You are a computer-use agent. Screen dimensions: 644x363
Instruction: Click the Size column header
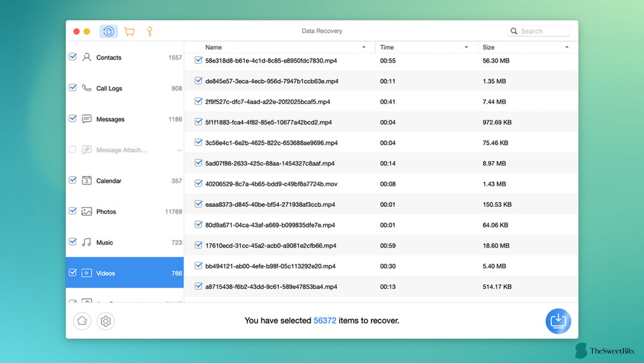(528, 47)
